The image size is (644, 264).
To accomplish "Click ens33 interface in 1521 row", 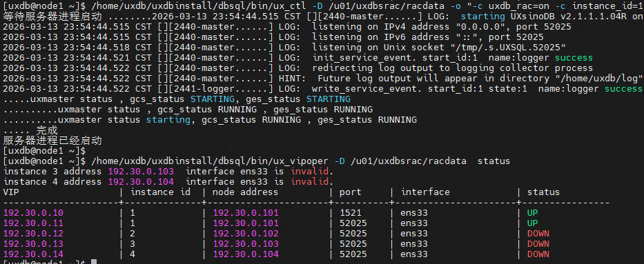I will point(414,213).
